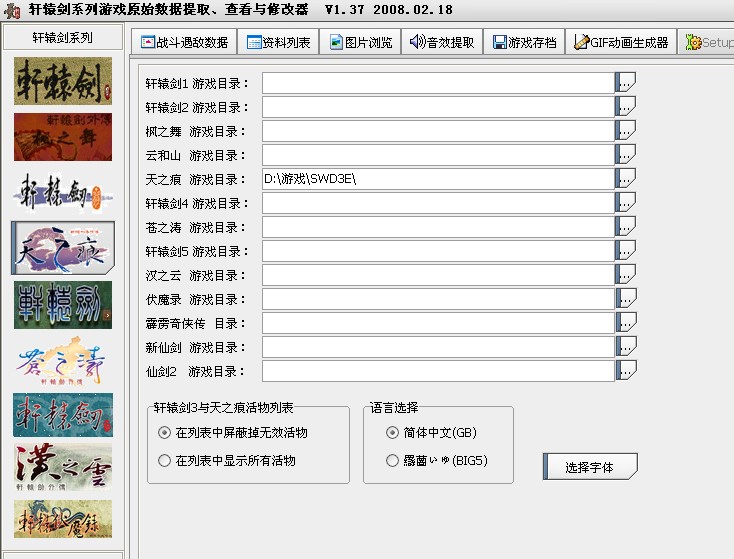
Task: Browse for 轩辕剑2 game directory
Action: pyautogui.click(x=625, y=107)
